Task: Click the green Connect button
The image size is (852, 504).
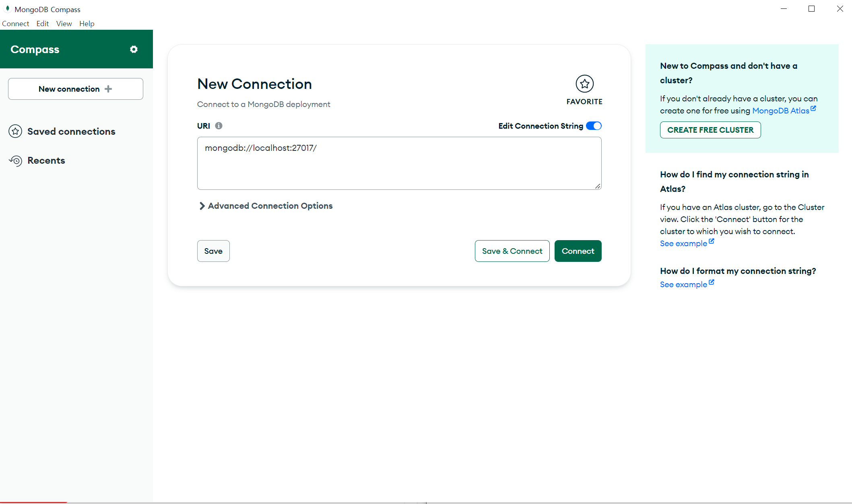Action: (x=578, y=251)
